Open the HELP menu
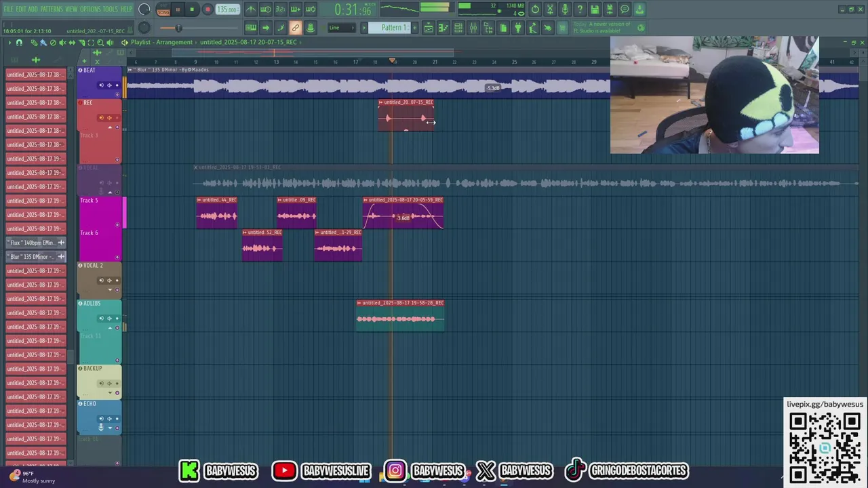This screenshot has width=868, height=488. coord(127,9)
